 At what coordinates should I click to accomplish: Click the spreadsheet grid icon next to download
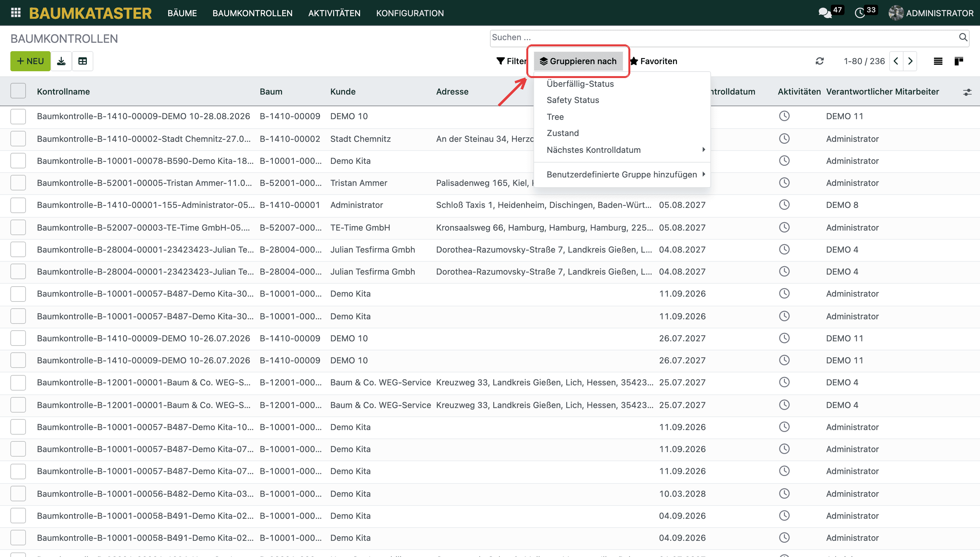click(83, 61)
